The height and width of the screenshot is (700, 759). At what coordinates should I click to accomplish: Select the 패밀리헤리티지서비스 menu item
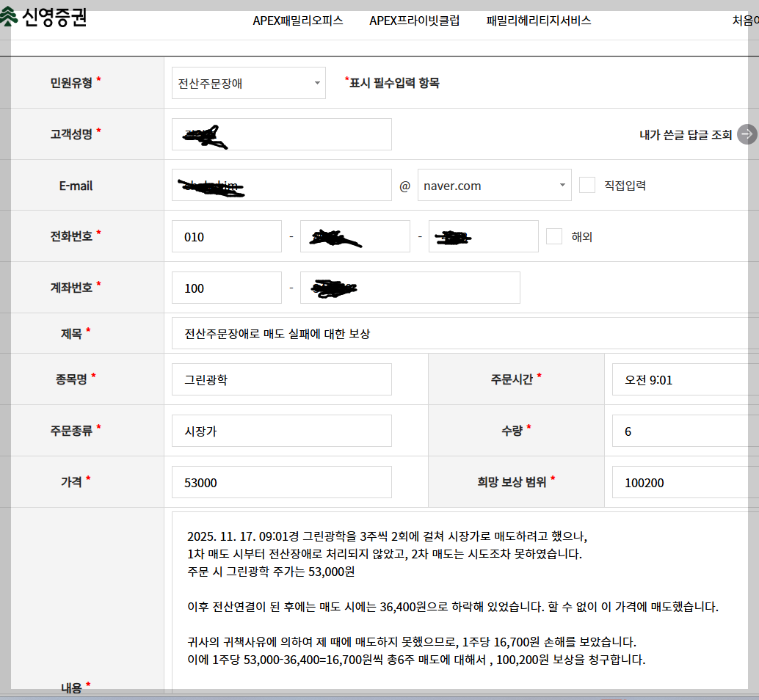[x=537, y=21]
